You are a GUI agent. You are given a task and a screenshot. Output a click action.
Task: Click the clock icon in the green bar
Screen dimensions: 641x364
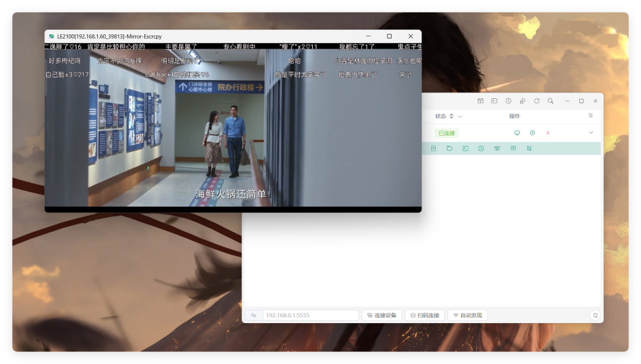pyautogui.click(x=481, y=148)
